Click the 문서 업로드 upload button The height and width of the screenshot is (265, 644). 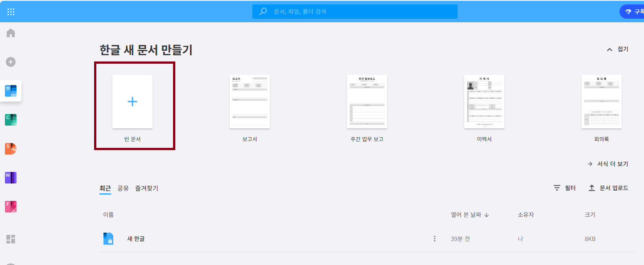[x=609, y=188]
